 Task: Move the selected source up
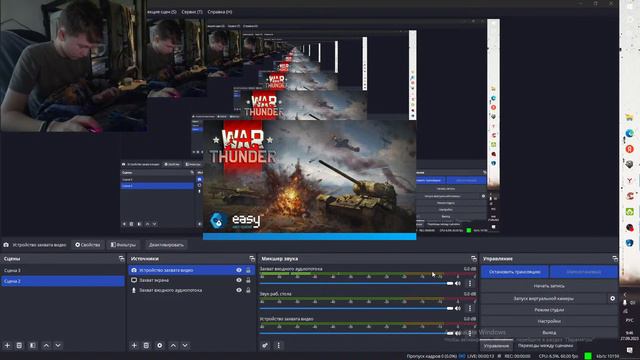173,345
